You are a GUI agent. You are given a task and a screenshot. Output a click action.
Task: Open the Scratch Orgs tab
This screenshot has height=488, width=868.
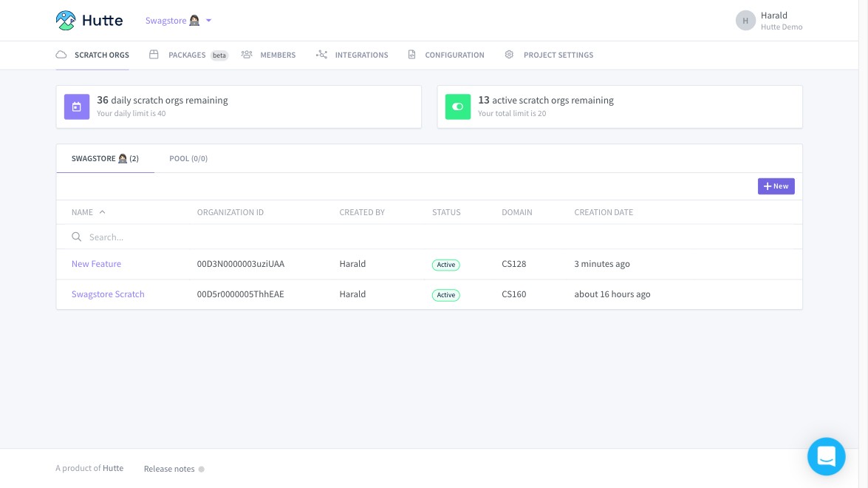tap(92, 55)
